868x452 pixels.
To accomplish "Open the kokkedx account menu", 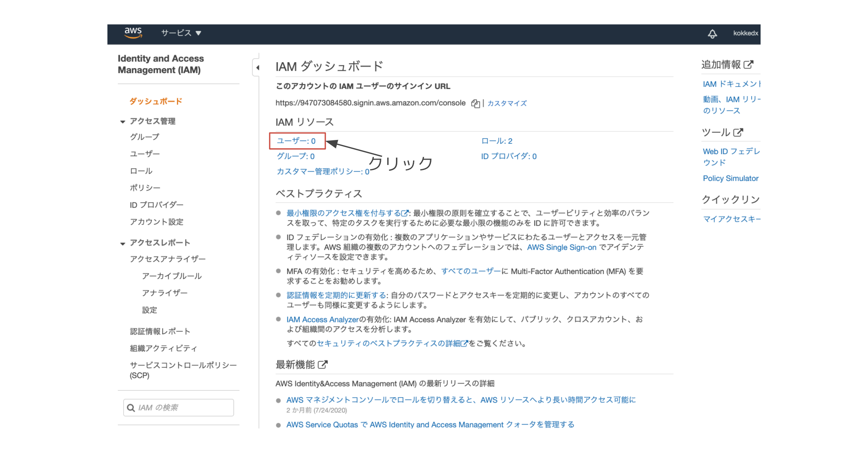I will tap(745, 33).
